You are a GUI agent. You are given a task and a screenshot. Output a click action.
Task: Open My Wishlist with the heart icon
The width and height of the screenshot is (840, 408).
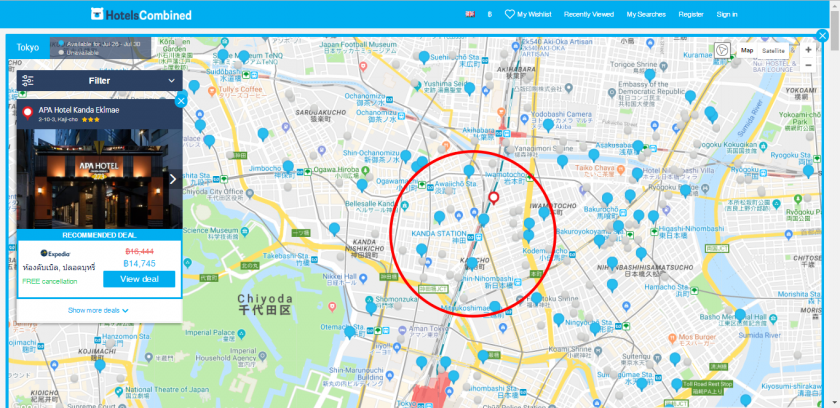tap(528, 14)
